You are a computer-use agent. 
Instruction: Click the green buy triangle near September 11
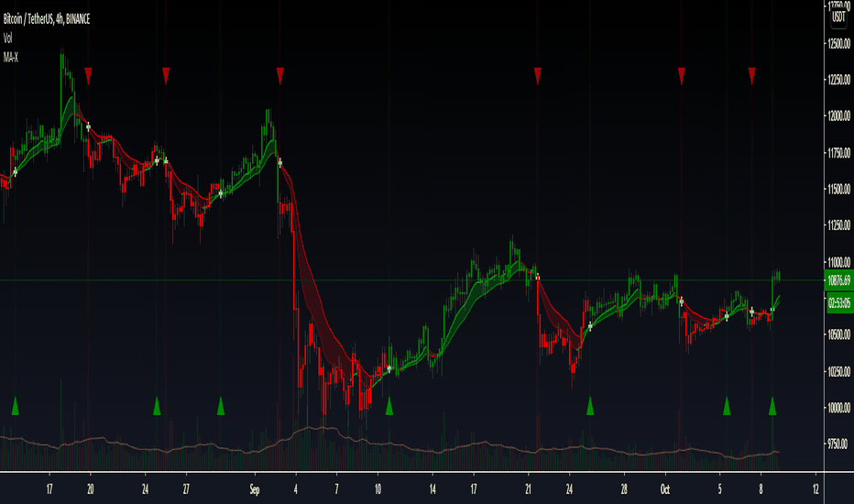[389, 406]
